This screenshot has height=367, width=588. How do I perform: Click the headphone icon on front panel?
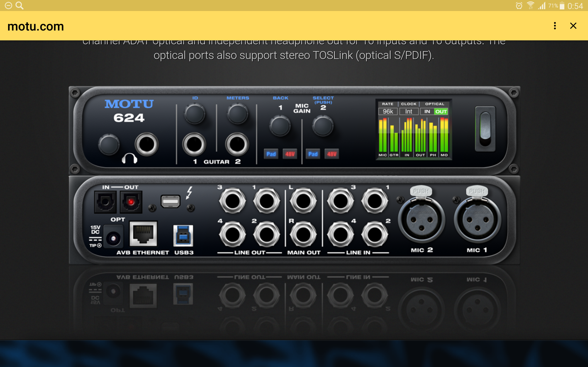click(x=130, y=159)
